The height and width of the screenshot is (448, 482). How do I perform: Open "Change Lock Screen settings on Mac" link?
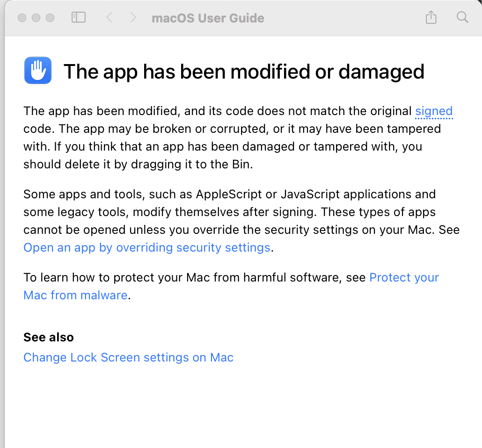coord(128,358)
